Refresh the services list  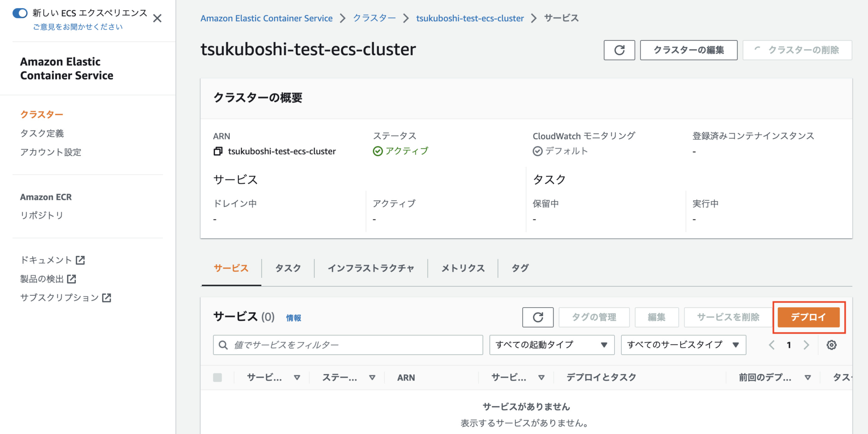tap(538, 317)
